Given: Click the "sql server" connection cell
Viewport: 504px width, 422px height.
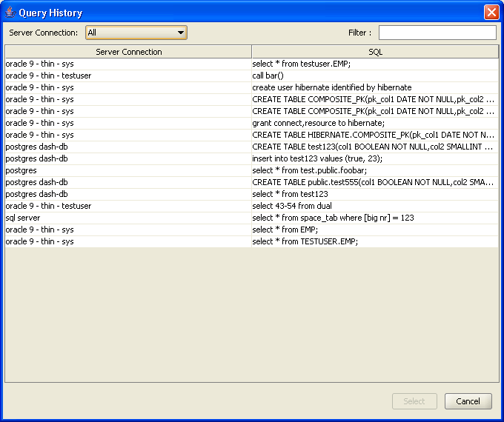Looking at the screenshot, I should (128, 218).
